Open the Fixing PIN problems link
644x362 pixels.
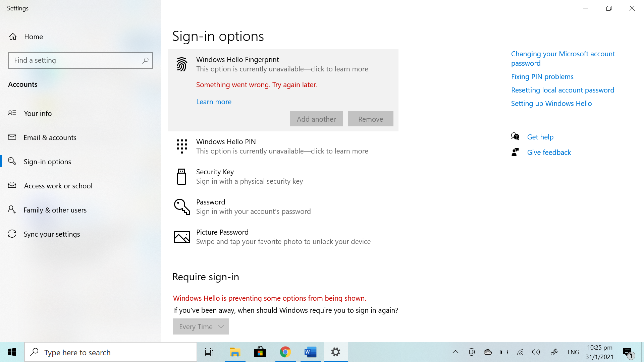point(542,76)
